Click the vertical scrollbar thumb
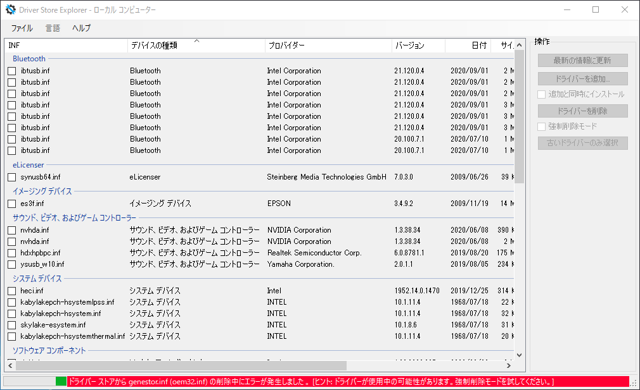 tap(519, 117)
